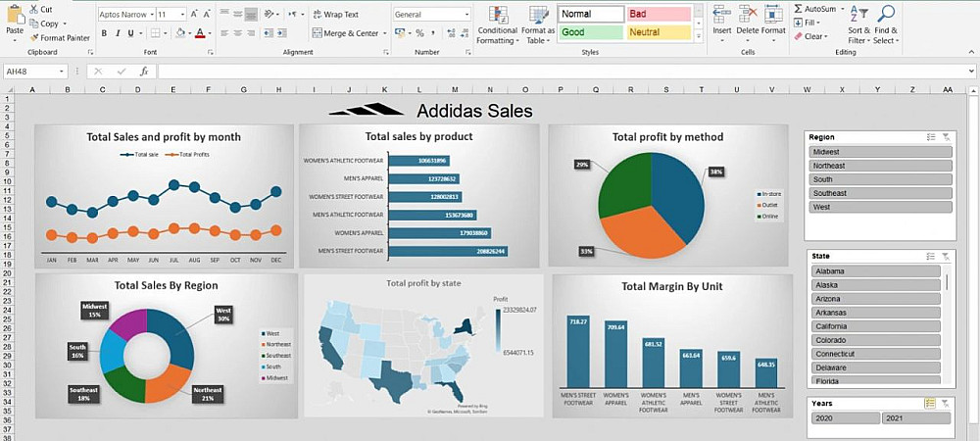Apply Comma Style
The height and width of the screenshot is (441, 980).
pos(432,33)
